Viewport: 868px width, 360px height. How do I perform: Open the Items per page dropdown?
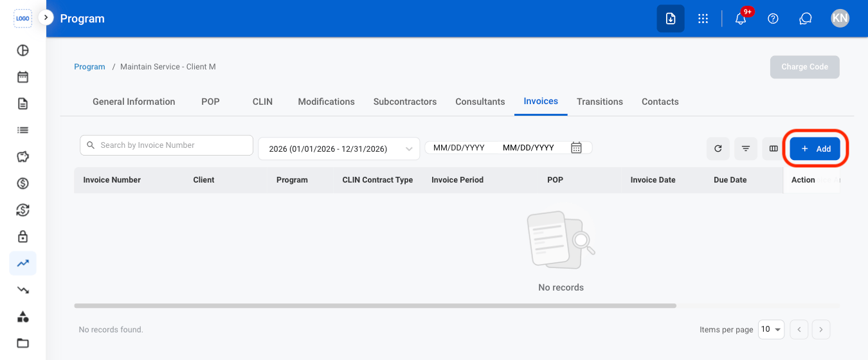(771, 330)
